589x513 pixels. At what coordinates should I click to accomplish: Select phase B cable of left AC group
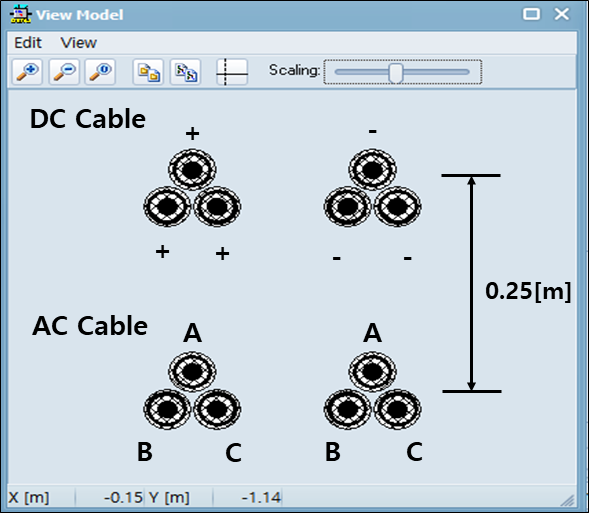tap(168, 409)
